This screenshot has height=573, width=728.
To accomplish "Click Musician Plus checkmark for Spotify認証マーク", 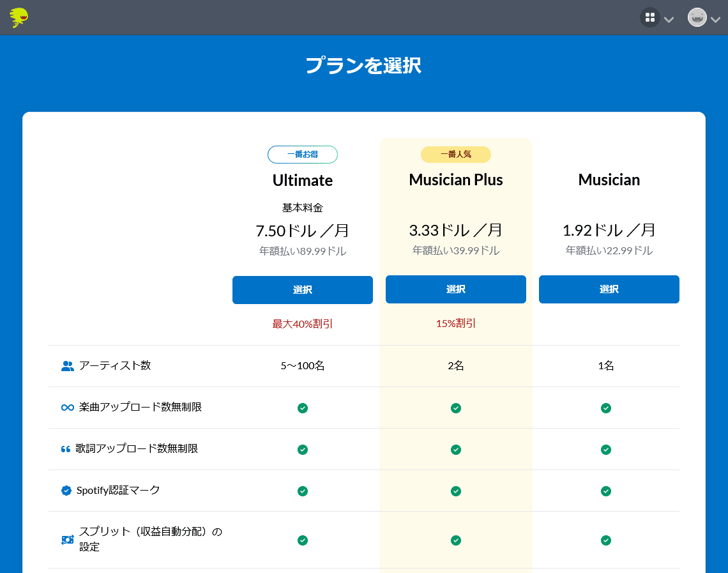I will (x=455, y=492).
